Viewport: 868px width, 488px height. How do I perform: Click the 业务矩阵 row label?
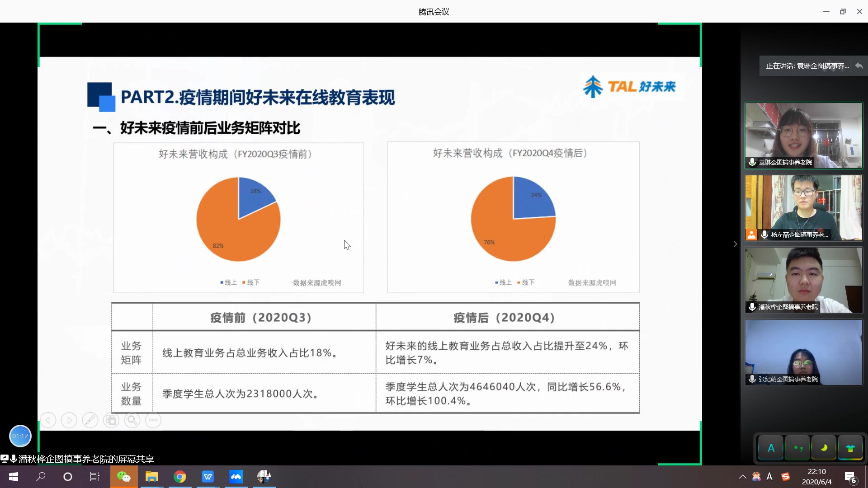click(x=131, y=353)
